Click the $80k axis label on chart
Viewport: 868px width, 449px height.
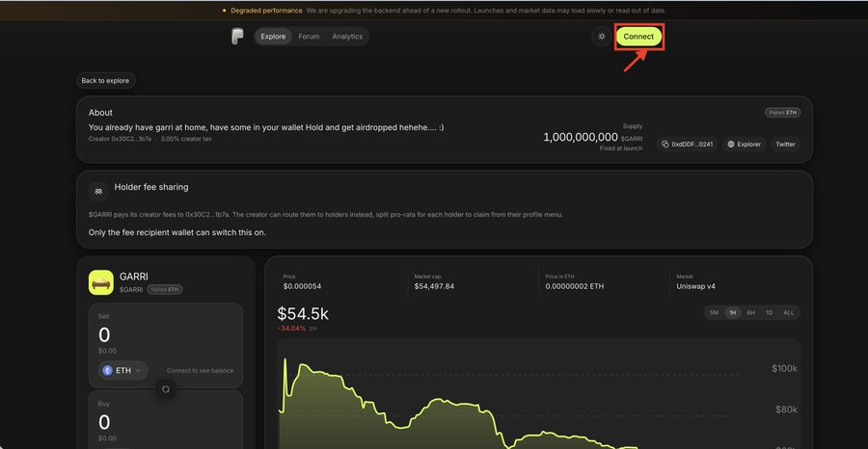[786, 409]
